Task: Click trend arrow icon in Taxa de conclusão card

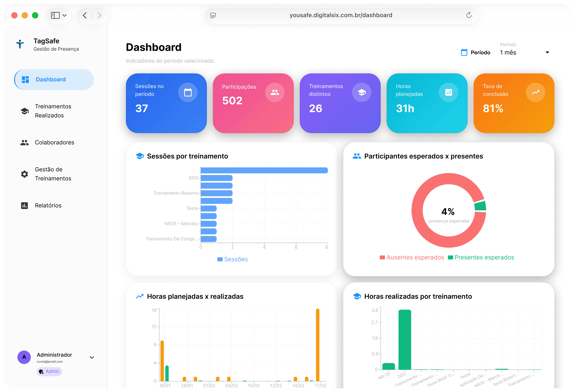Action: click(535, 93)
